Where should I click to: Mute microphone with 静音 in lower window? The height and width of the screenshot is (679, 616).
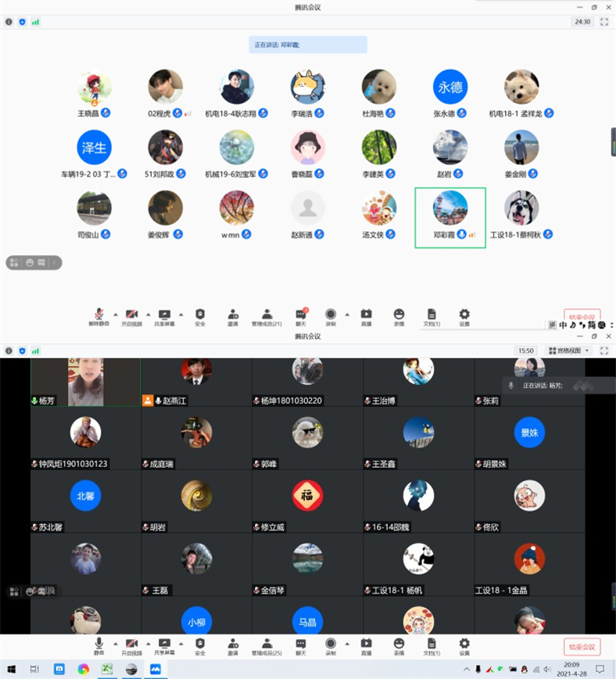[99, 645]
